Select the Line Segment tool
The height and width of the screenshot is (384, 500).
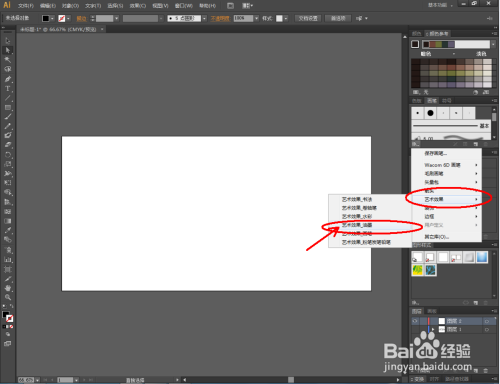[8, 98]
